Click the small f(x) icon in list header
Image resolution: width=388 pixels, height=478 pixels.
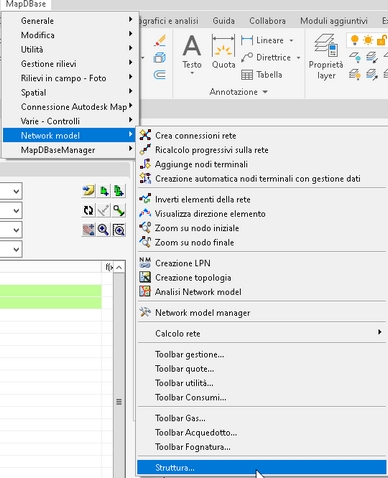click(109, 267)
